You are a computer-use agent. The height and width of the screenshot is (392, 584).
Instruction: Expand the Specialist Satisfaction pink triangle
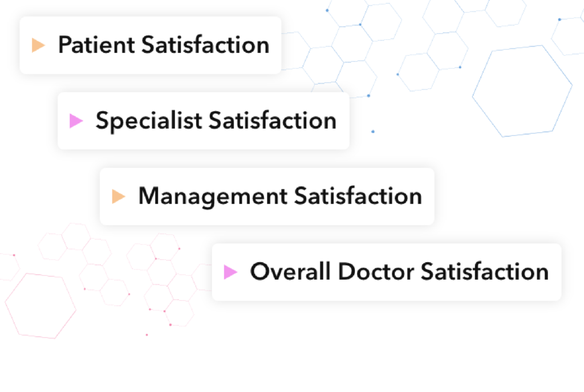[x=76, y=121]
